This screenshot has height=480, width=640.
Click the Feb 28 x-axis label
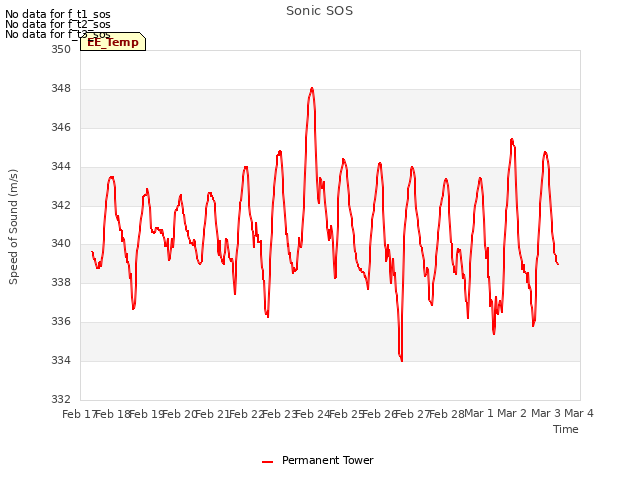click(x=447, y=414)
